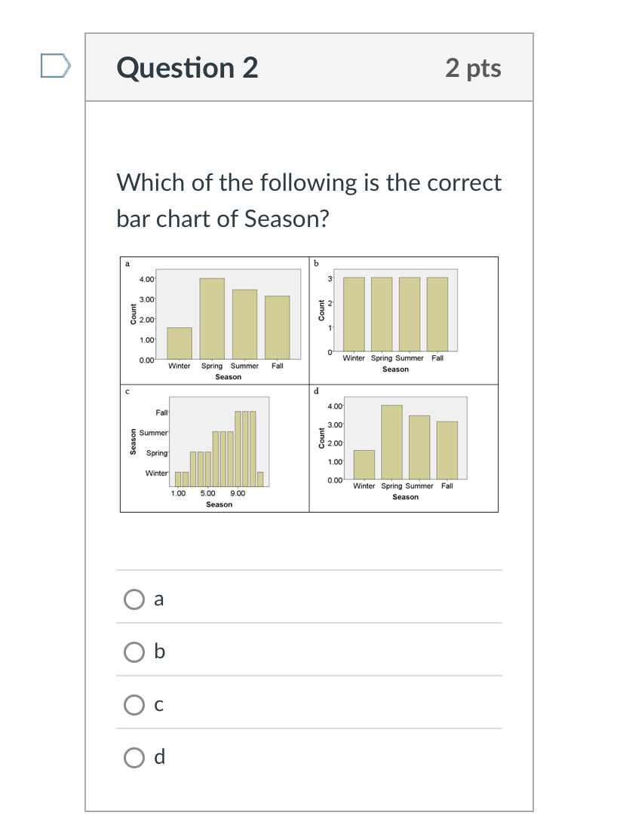
Task: Click the 2 pts label
Action: tap(474, 67)
